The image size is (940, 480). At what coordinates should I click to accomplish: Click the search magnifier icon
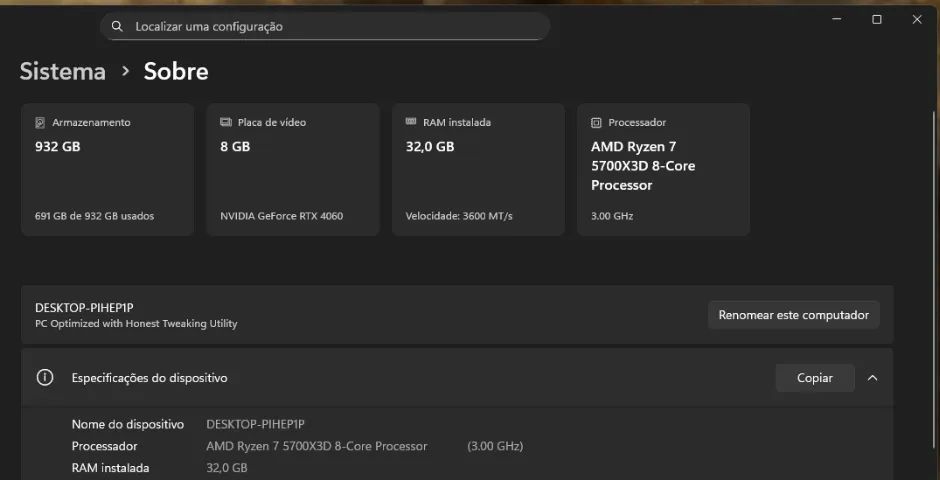click(x=117, y=26)
